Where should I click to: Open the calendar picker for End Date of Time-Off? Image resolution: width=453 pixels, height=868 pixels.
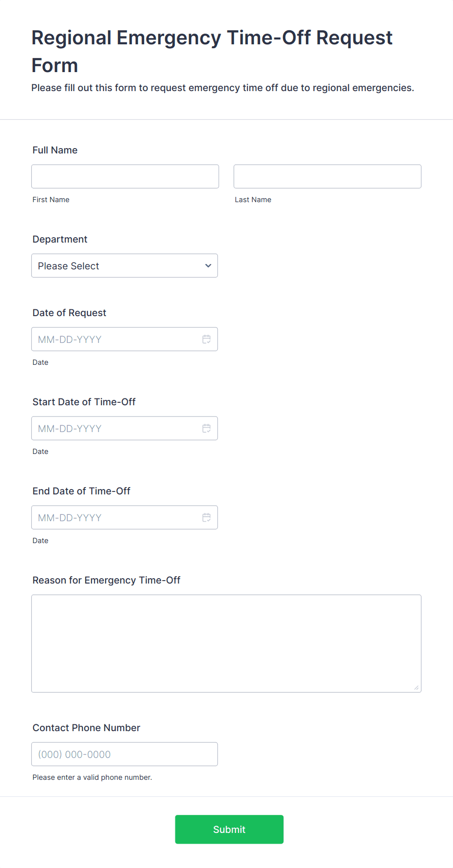(x=207, y=517)
